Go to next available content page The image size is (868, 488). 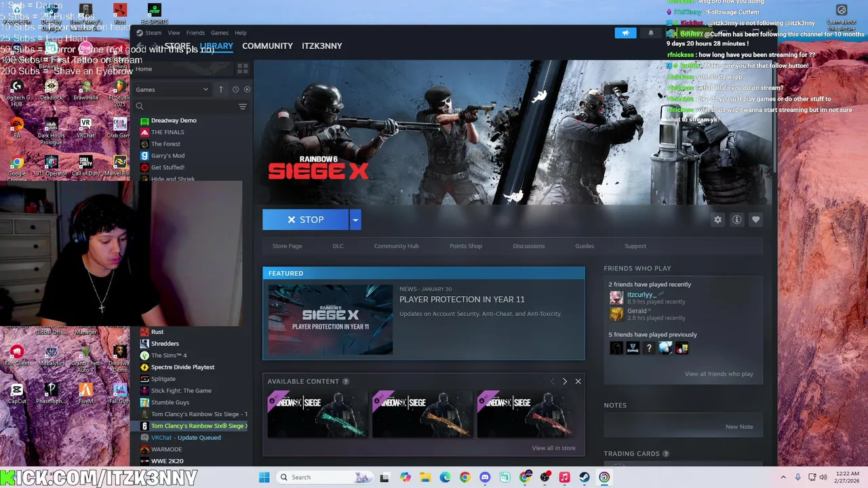tap(564, 382)
